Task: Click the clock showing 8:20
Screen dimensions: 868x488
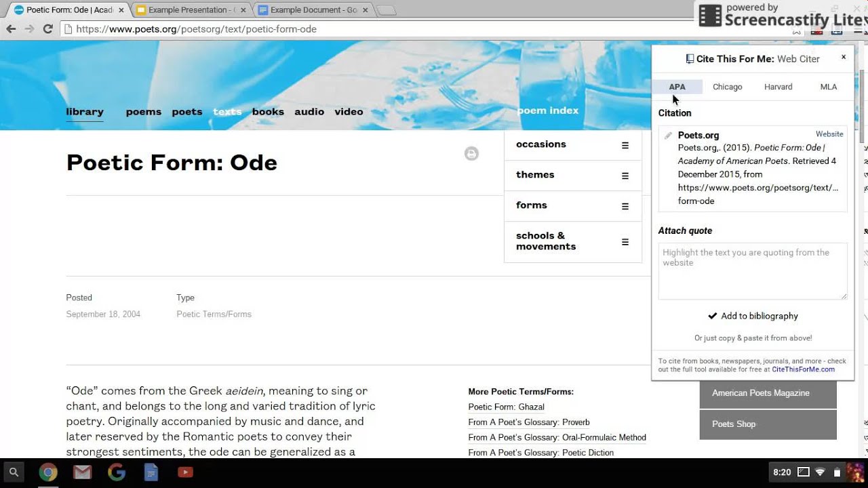Action: (782, 472)
